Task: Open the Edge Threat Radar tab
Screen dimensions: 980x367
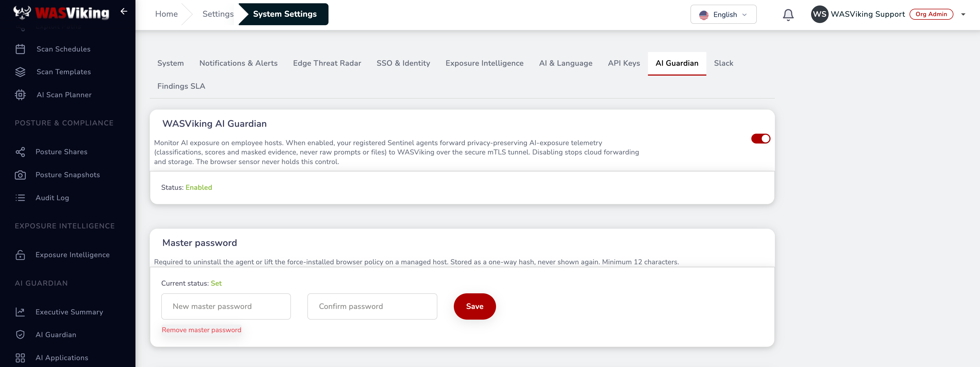Action: pyautogui.click(x=327, y=63)
